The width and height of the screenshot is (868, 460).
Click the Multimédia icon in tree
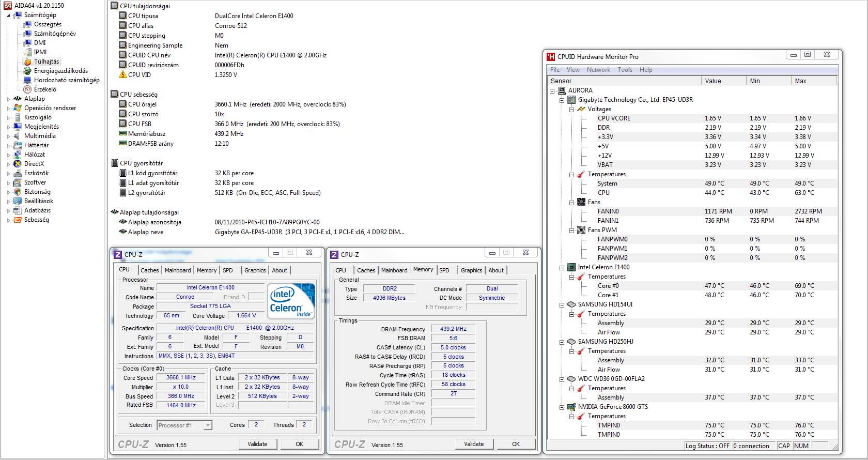tap(18, 136)
